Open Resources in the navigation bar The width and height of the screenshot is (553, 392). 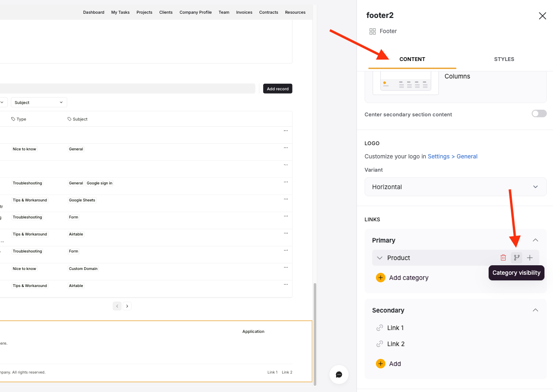tap(295, 12)
